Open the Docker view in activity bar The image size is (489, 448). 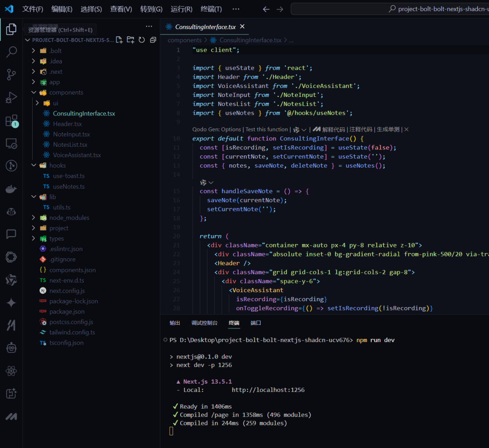[x=11, y=189]
